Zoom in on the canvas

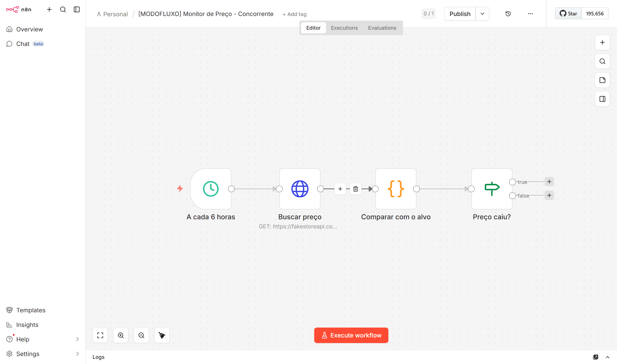tap(121, 335)
